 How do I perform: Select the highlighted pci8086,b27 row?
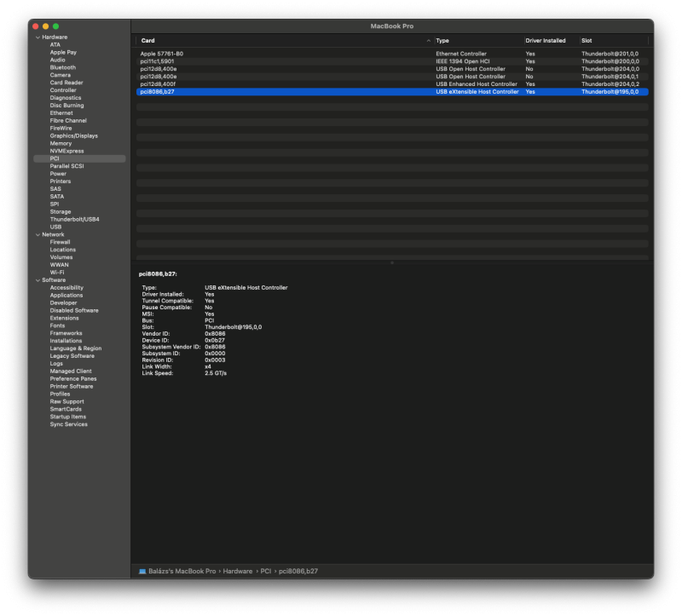[x=392, y=92]
